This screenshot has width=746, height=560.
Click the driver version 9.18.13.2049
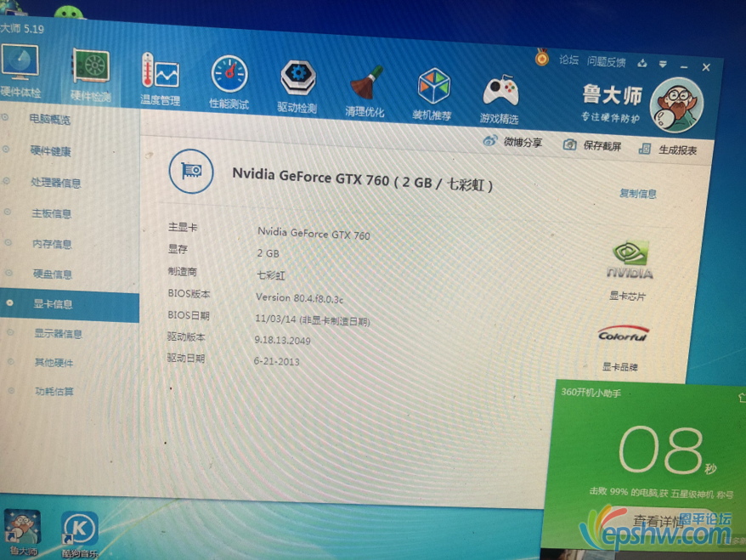(x=282, y=340)
